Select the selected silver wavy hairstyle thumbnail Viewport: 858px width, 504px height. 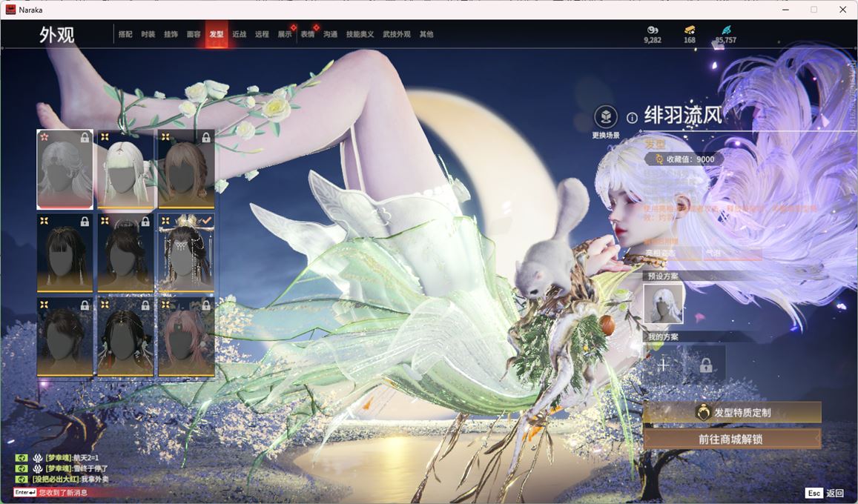tap(65, 170)
